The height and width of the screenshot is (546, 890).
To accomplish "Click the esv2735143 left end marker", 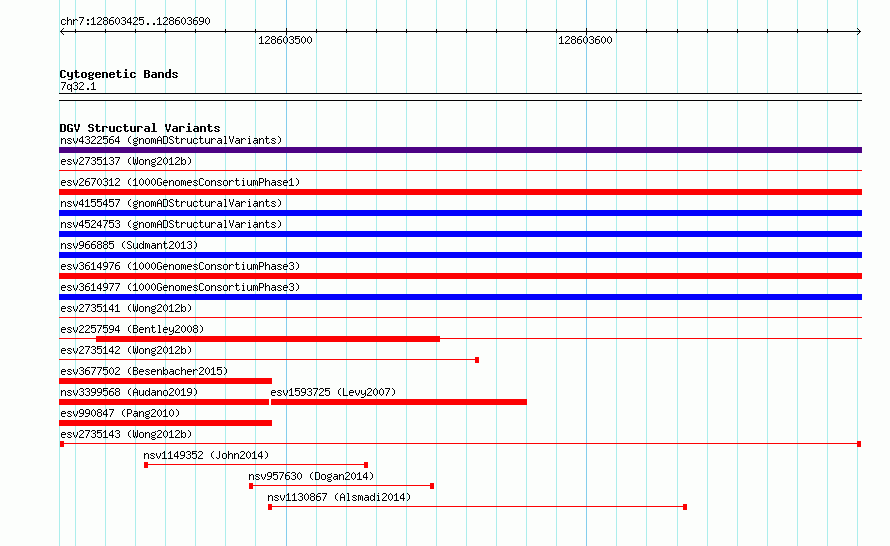I will 62,444.
